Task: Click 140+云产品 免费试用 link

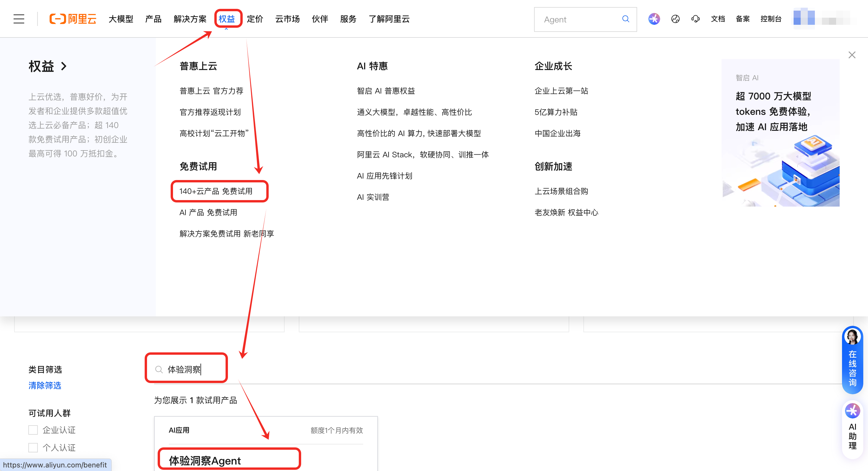Action: (x=216, y=191)
